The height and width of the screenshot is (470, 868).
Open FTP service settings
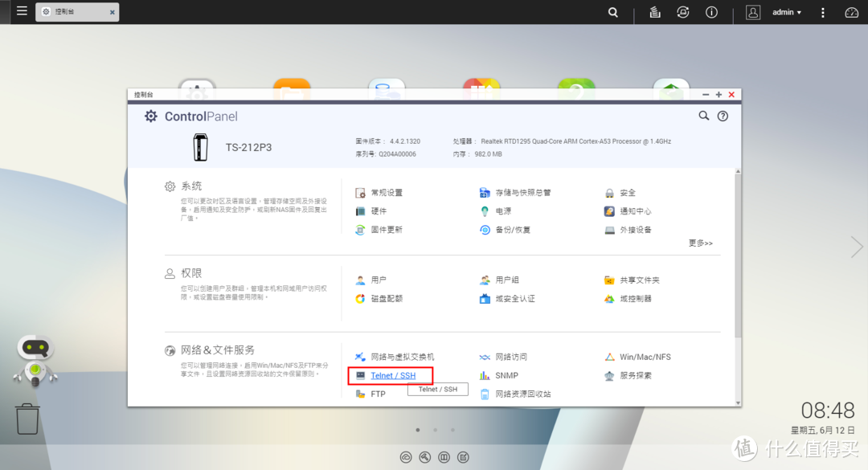coord(371,394)
